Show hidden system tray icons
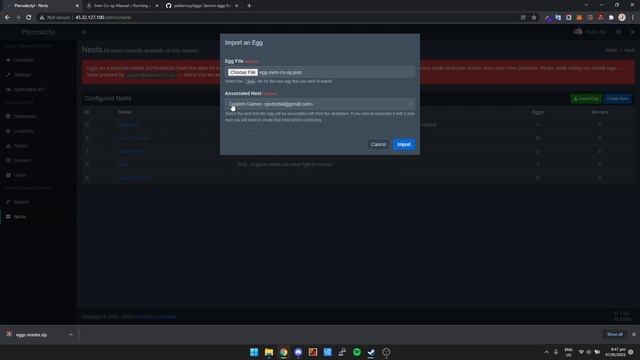This screenshot has width=640, height=360. (547, 352)
